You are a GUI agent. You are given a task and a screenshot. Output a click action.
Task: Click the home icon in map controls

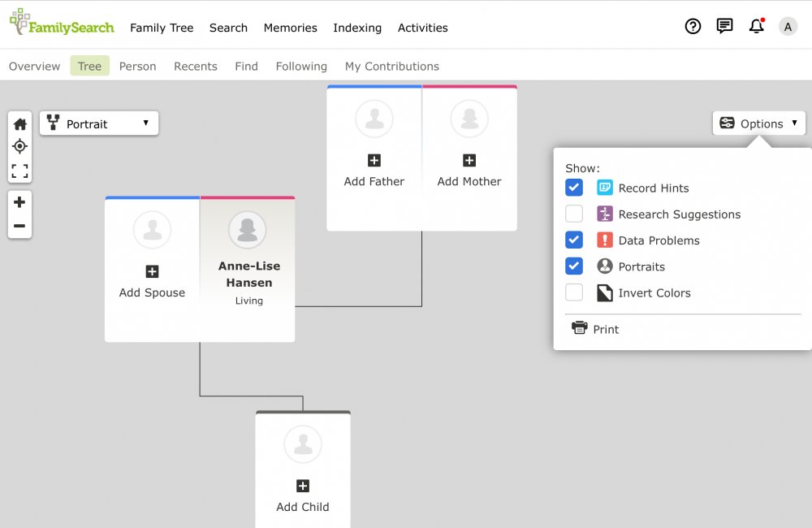point(19,124)
